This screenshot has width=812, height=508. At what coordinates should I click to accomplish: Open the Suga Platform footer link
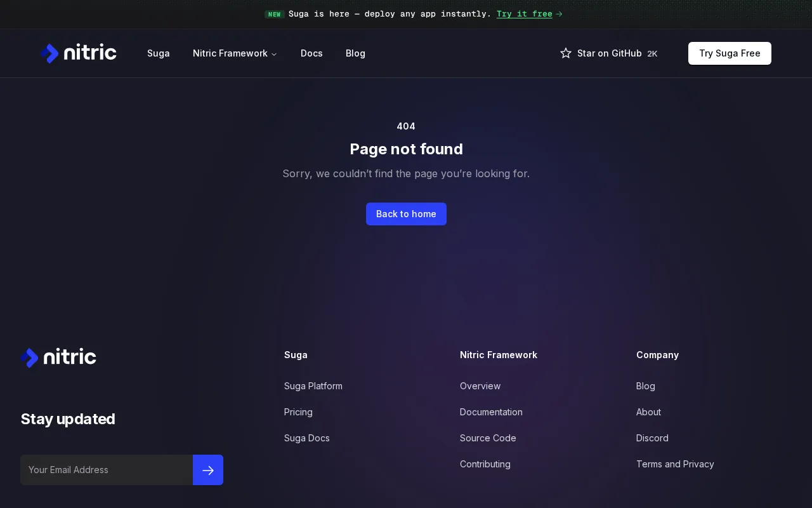tap(313, 386)
